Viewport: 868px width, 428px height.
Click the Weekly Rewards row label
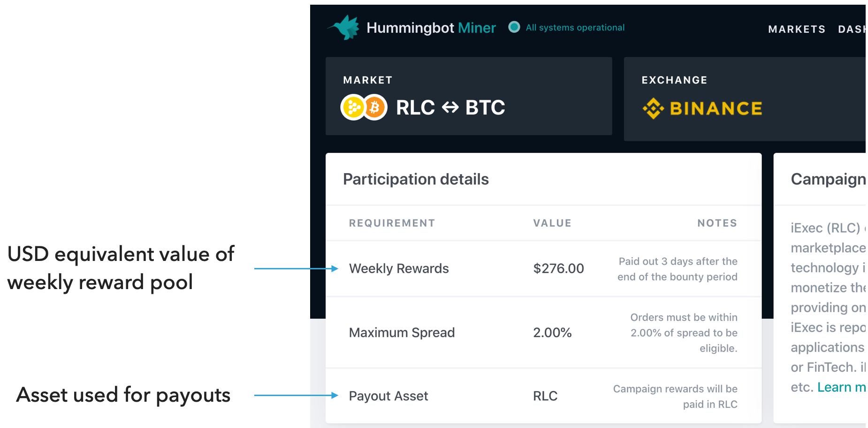click(399, 268)
